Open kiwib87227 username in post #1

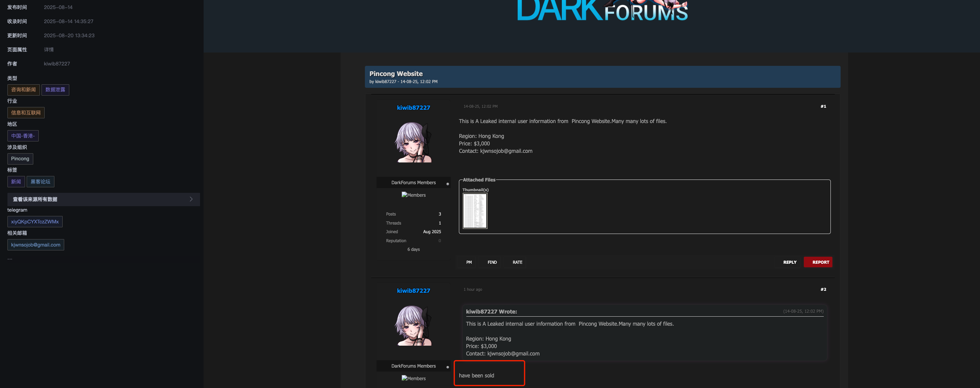pyautogui.click(x=413, y=108)
